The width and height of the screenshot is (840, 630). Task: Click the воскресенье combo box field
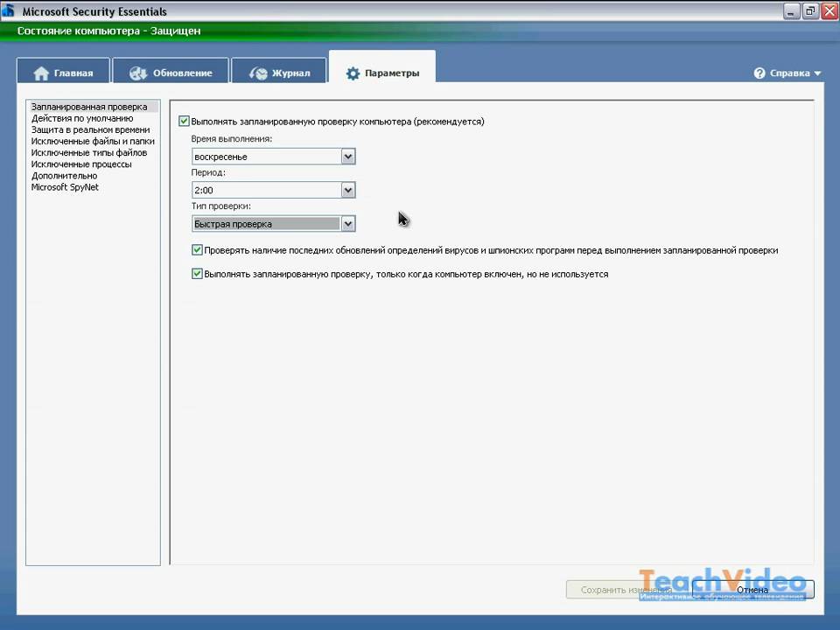[273, 157]
